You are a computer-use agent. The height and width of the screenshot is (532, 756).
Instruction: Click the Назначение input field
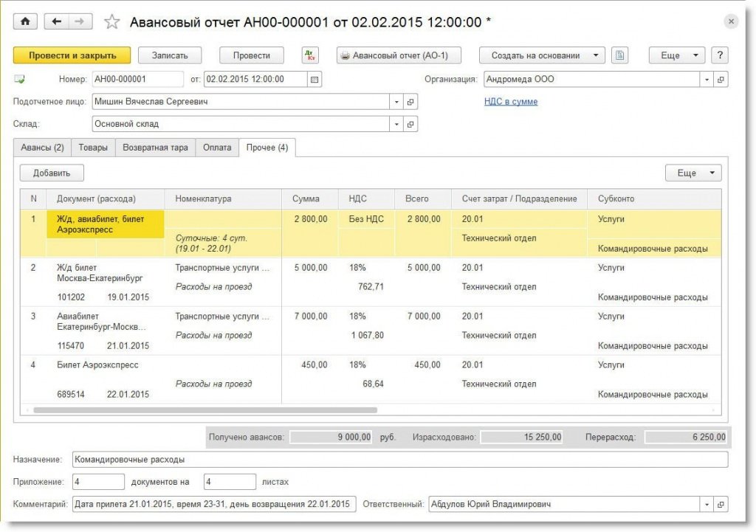coord(399,460)
